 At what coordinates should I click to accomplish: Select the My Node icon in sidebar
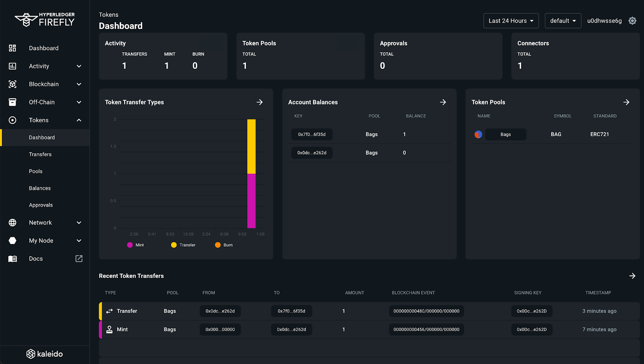click(12, 240)
